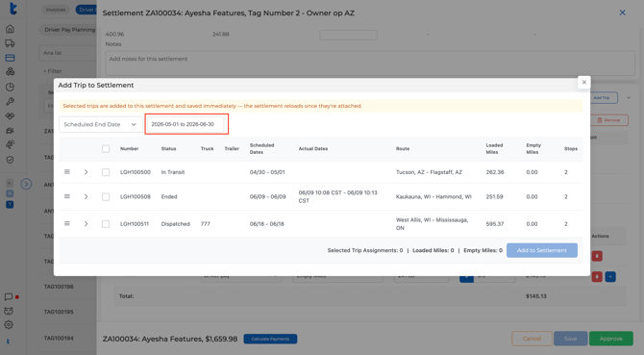This screenshot has width=644, height=355.
Task: Expand the LGH100508 trip row
Action: pyautogui.click(x=86, y=197)
